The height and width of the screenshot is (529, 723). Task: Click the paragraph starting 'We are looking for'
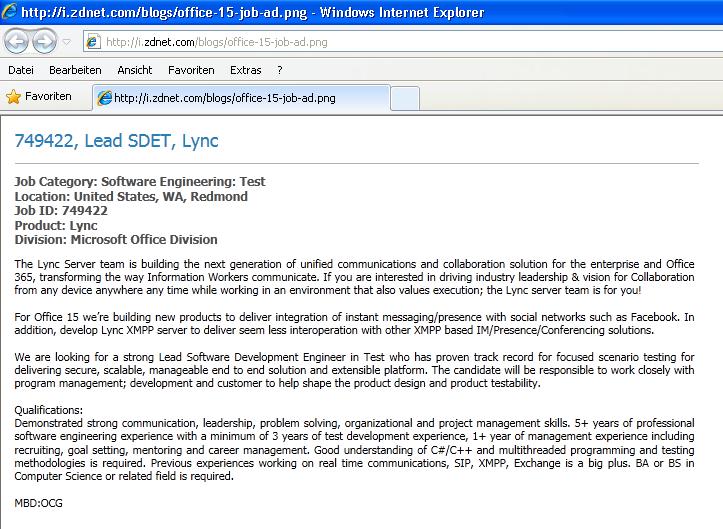click(x=354, y=370)
